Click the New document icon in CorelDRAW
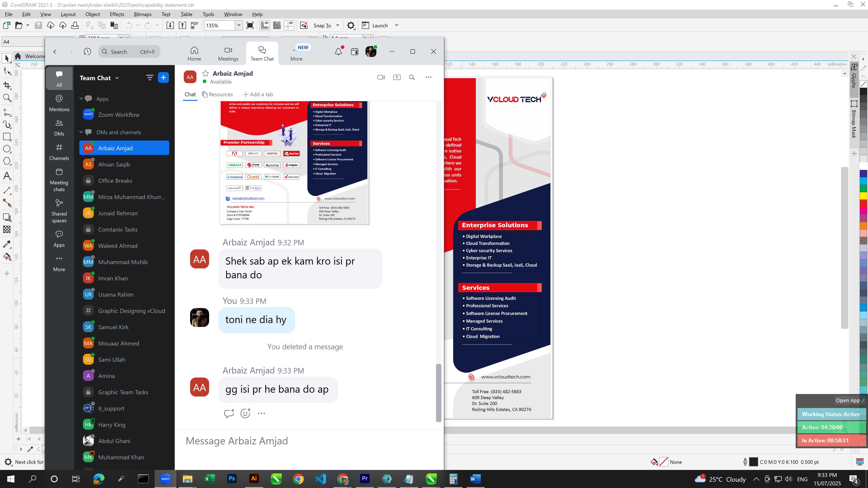The image size is (868, 488). pos(7,25)
